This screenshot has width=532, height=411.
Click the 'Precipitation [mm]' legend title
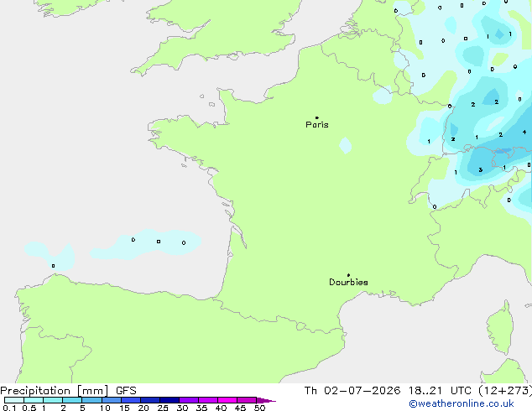click(55, 391)
